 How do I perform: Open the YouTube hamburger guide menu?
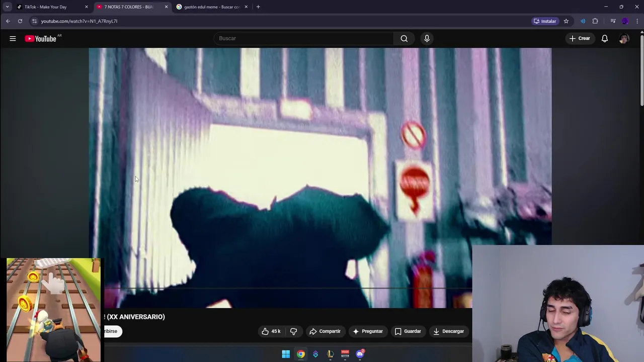click(x=13, y=39)
